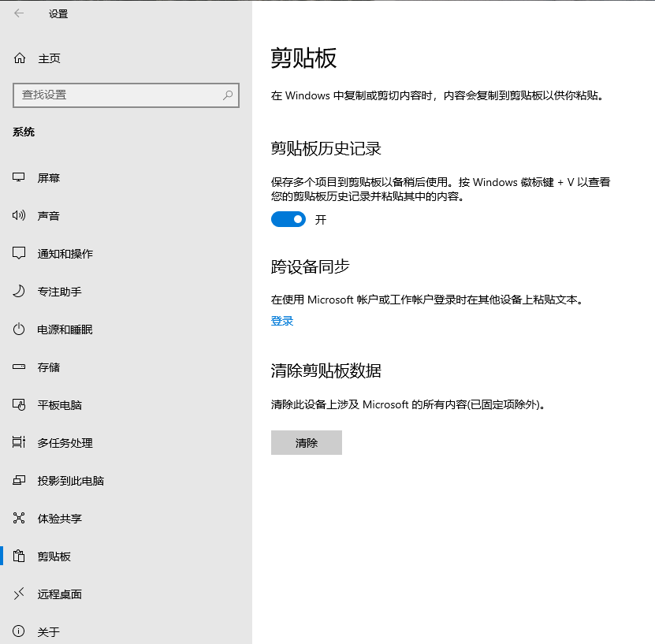Click the Home (主页) house icon
This screenshot has width=655, height=644.
tap(20, 58)
